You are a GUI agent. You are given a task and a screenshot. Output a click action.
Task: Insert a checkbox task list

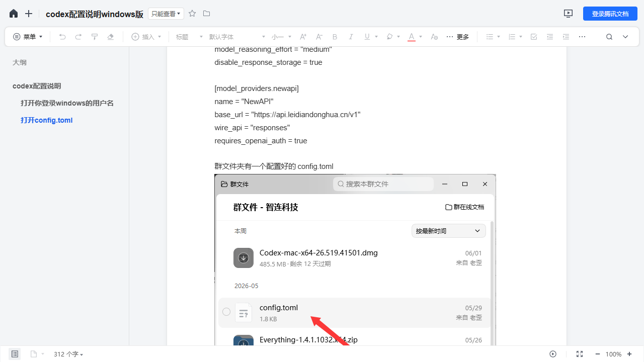(x=534, y=37)
